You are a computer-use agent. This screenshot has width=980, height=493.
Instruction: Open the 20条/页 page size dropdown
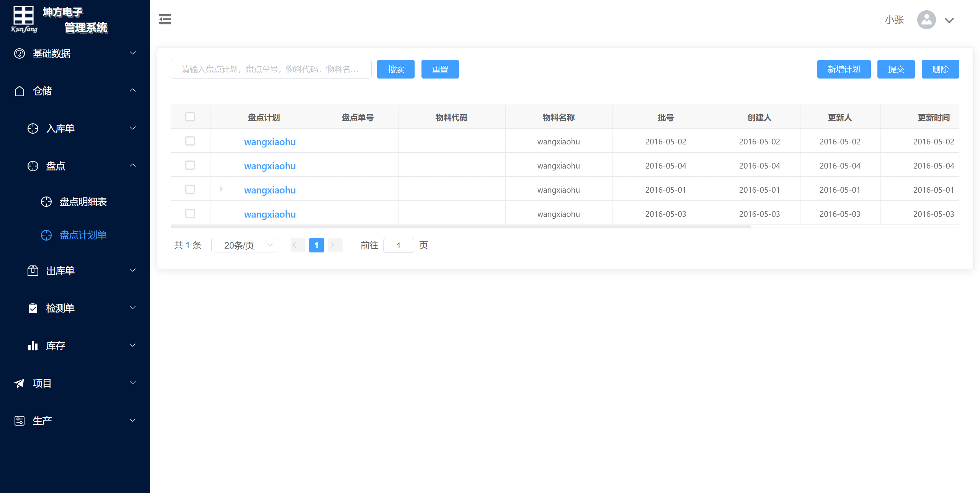tap(245, 245)
